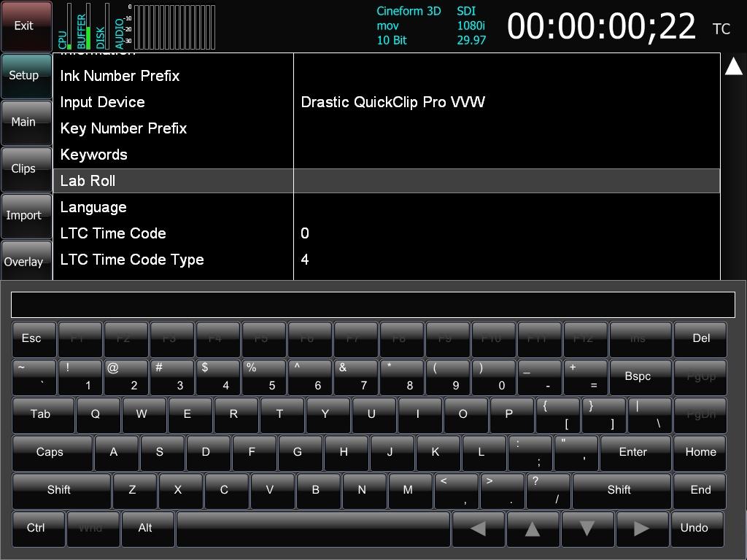Switch to the Main tab
The image size is (747, 560).
coord(27,122)
